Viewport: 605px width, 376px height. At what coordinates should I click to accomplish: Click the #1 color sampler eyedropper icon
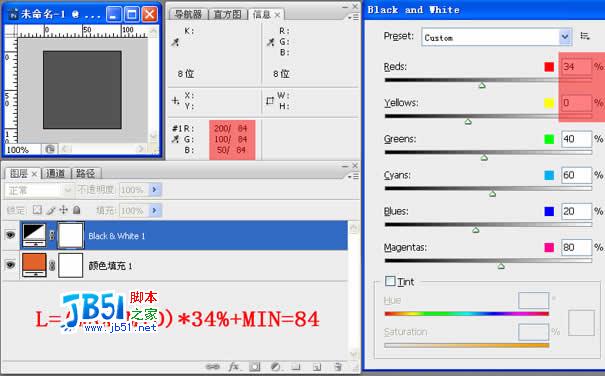(x=175, y=139)
